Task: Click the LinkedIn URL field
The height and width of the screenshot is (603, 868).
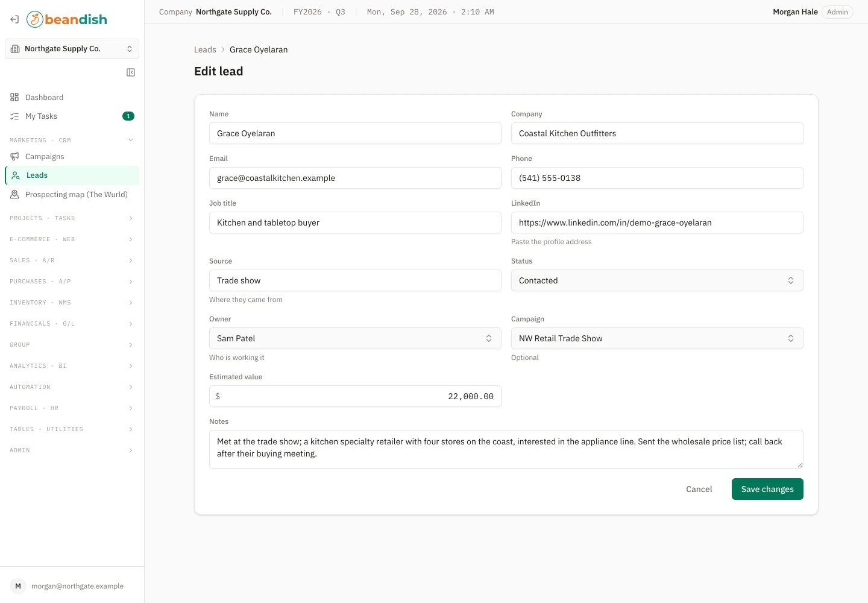Action: pyautogui.click(x=657, y=223)
